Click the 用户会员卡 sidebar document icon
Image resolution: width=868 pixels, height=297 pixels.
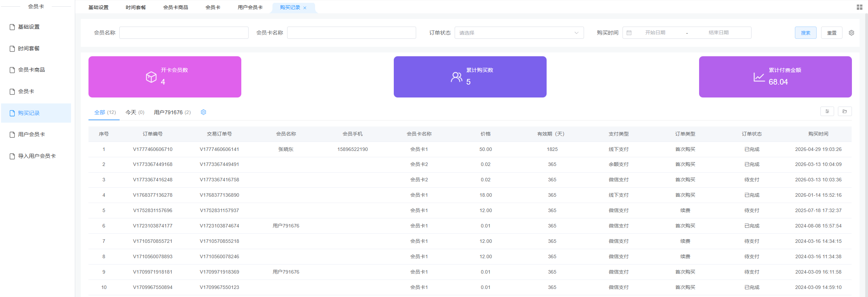[12, 135]
